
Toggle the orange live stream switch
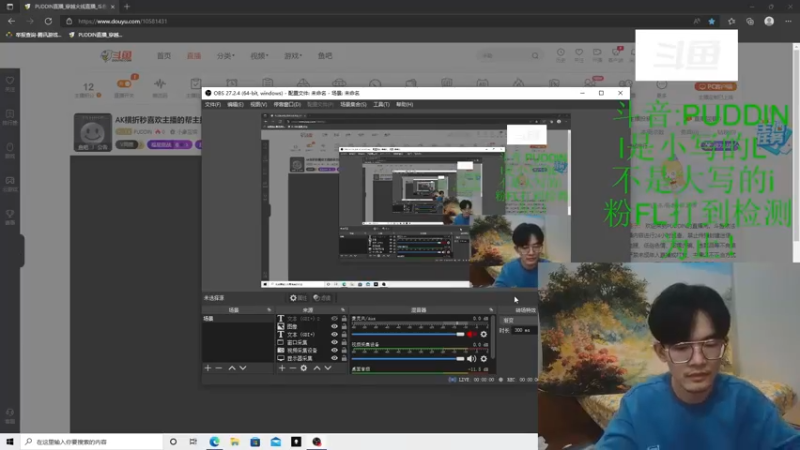[124, 84]
